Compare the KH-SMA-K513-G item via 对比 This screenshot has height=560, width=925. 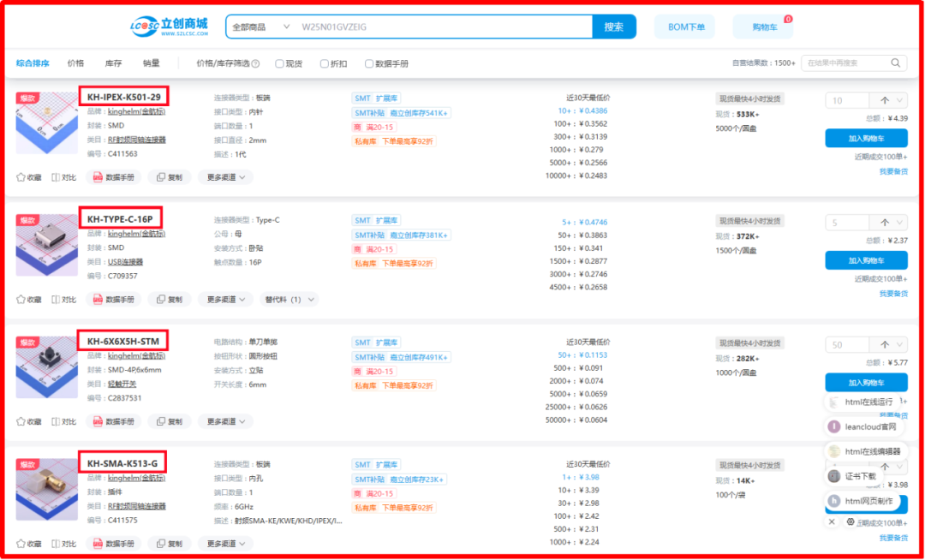click(63, 544)
